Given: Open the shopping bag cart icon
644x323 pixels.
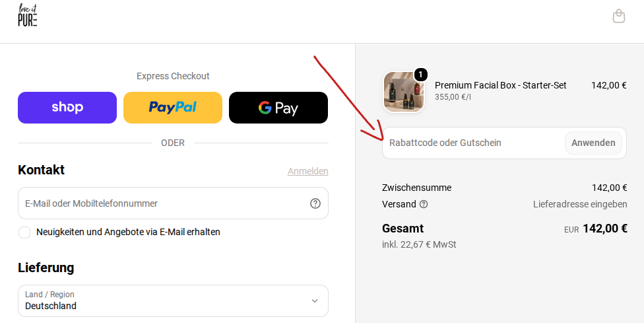Looking at the screenshot, I should coord(618,17).
